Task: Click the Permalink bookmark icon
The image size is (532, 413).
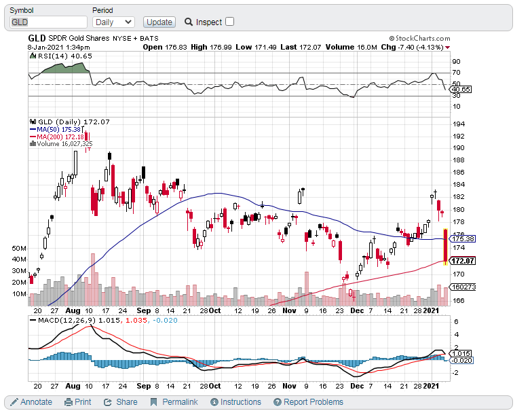Action: tap(153, 402)
